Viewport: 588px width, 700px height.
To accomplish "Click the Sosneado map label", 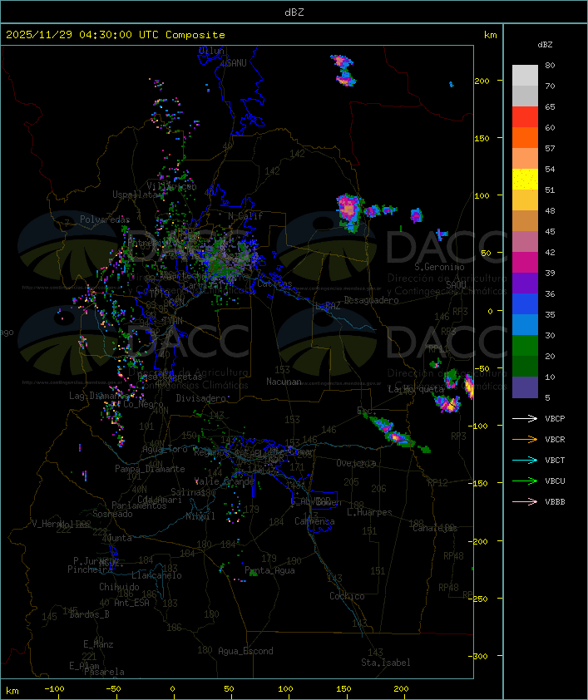I will pyautogui.click(x=112, y=514).
